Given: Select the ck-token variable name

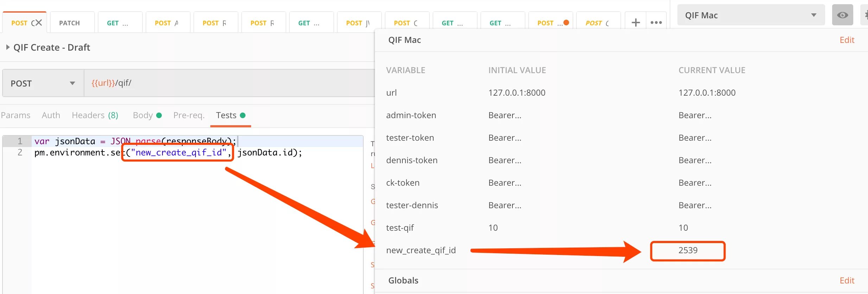Looking at the screenshot, I should point(403,183).
